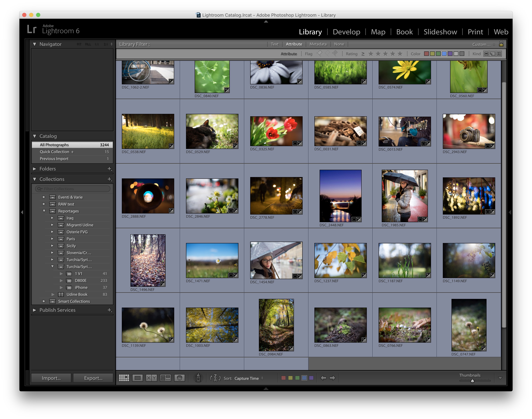
Task: Filter by the Master Photos kind icon
Action: tap(486, 54)
